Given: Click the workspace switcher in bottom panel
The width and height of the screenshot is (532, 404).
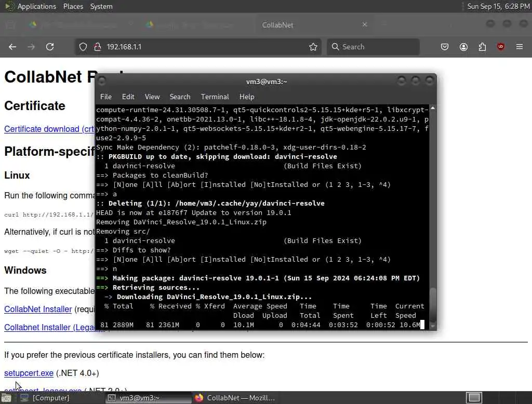Looking at the screenshot, I should [474, 398].
